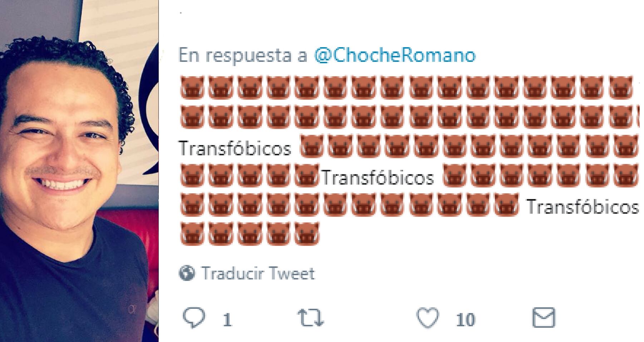Open the Traducir Tweet link
This screenshot has width=644, height=342.
[x=258, y=274]
